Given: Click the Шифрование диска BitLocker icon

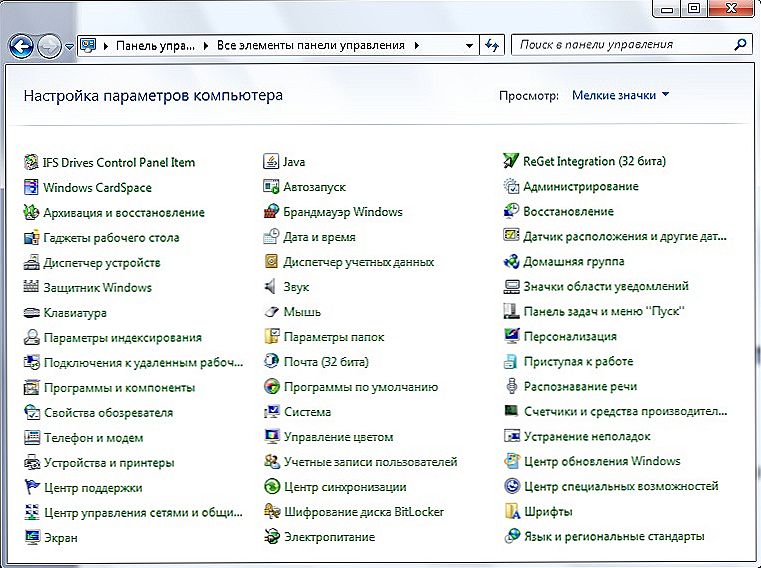Looking at the screenshot, I should coord(271,512).
